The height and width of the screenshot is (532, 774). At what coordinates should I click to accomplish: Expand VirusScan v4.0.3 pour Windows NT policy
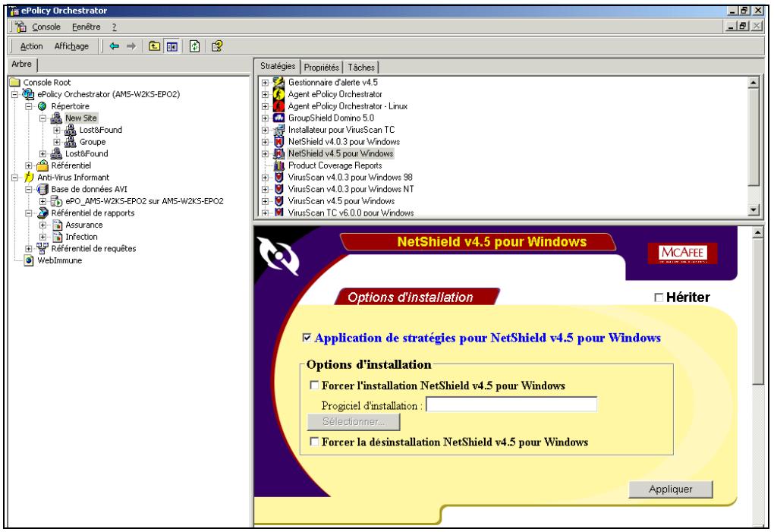(265, 189)
